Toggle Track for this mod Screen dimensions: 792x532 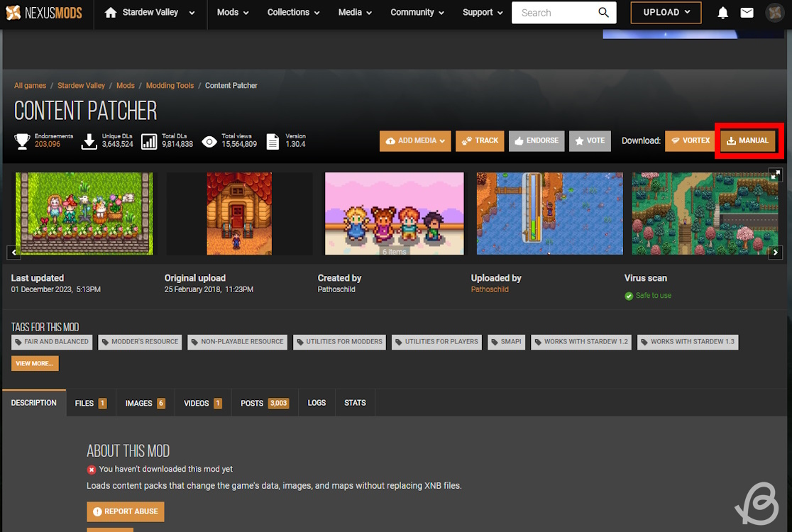pyautogui.click(x=480, y=140)
